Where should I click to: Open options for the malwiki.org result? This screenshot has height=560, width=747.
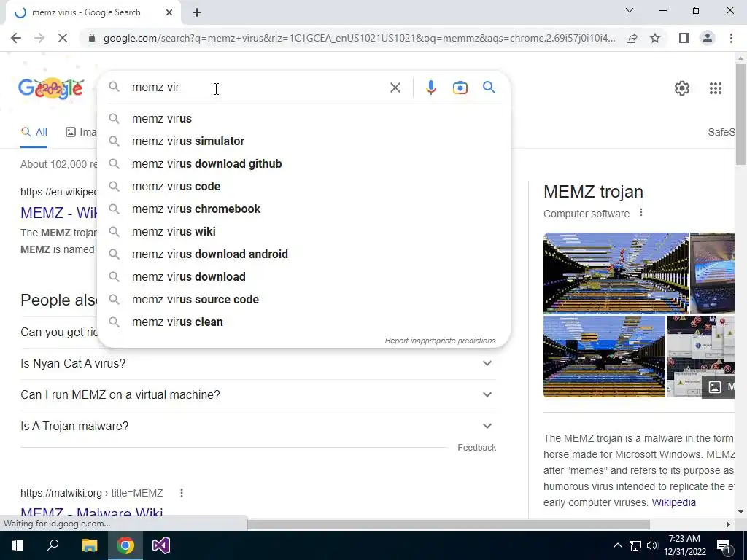coord(182,493)
